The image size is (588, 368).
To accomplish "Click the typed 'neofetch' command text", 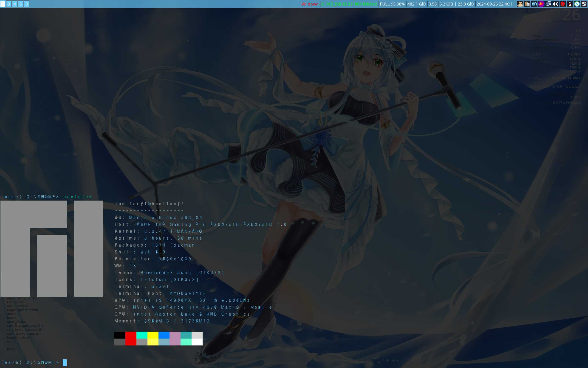I will click(x=78, y=197).
